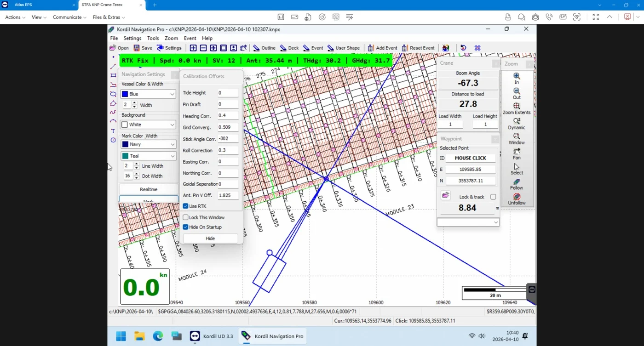Click the Save toolbar icon

tap(137, 48)
